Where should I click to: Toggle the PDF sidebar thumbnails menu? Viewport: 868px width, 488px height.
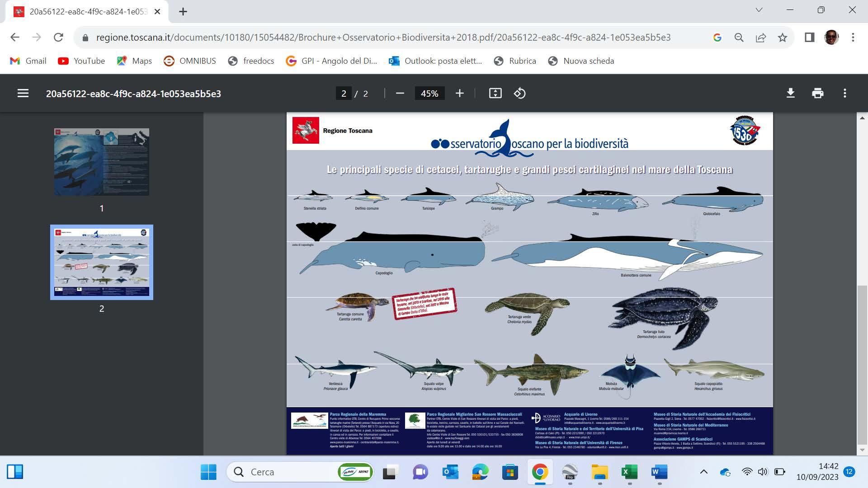click(x=23, y=94)
